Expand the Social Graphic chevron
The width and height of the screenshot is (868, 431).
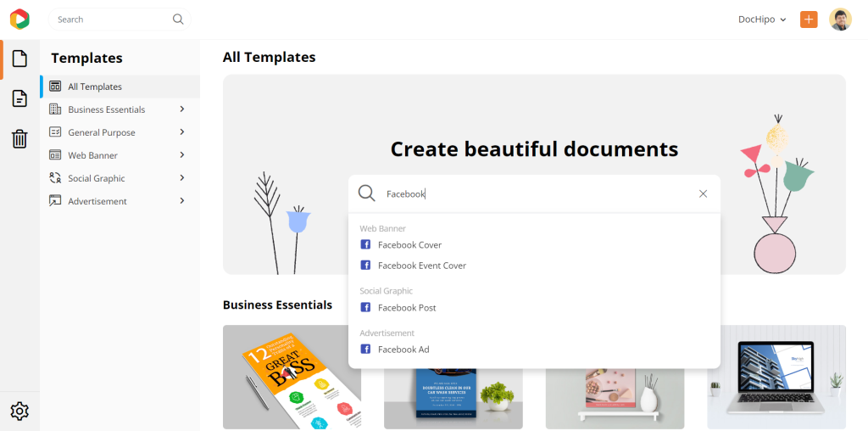pos(182,178)
